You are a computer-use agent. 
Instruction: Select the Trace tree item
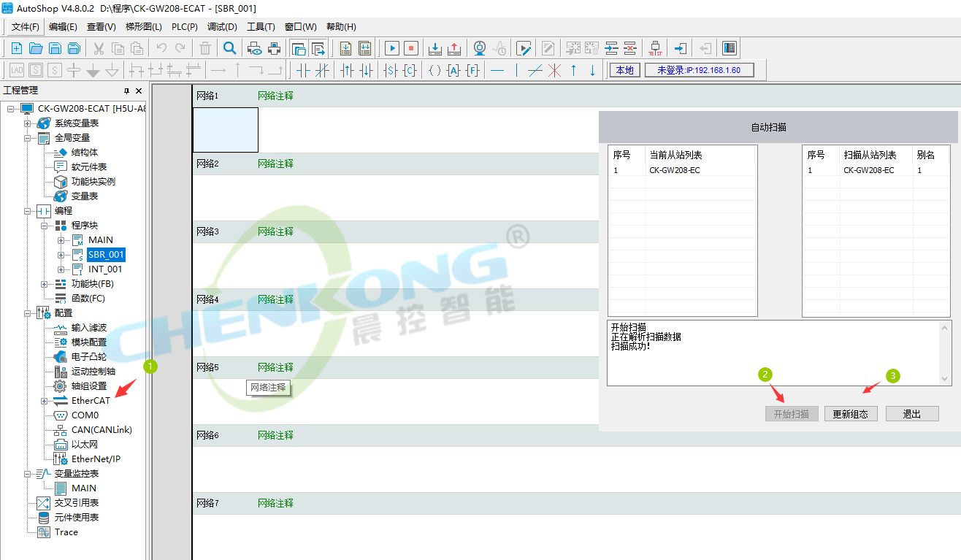pyautogui.click(x=66, y=532)
